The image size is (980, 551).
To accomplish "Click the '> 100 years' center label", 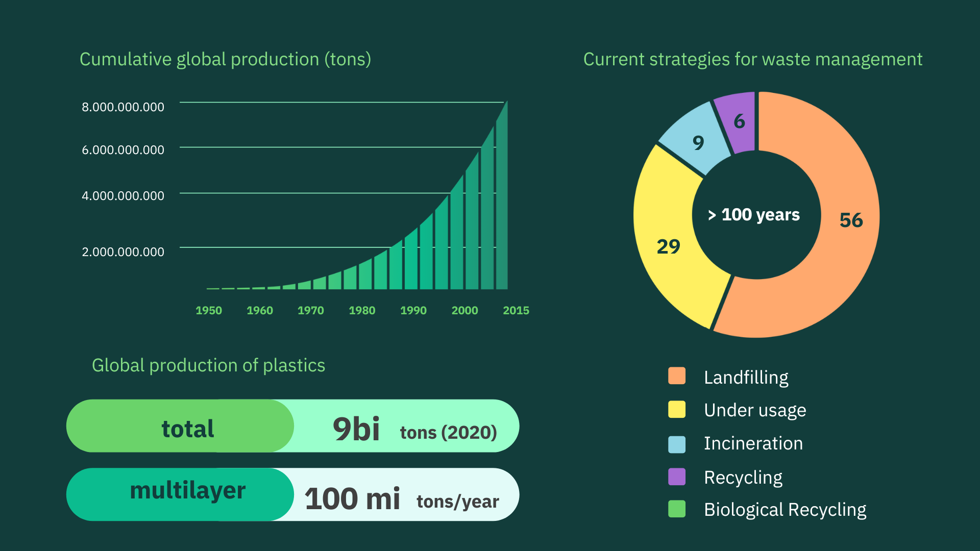I will (x=754, y=215).
